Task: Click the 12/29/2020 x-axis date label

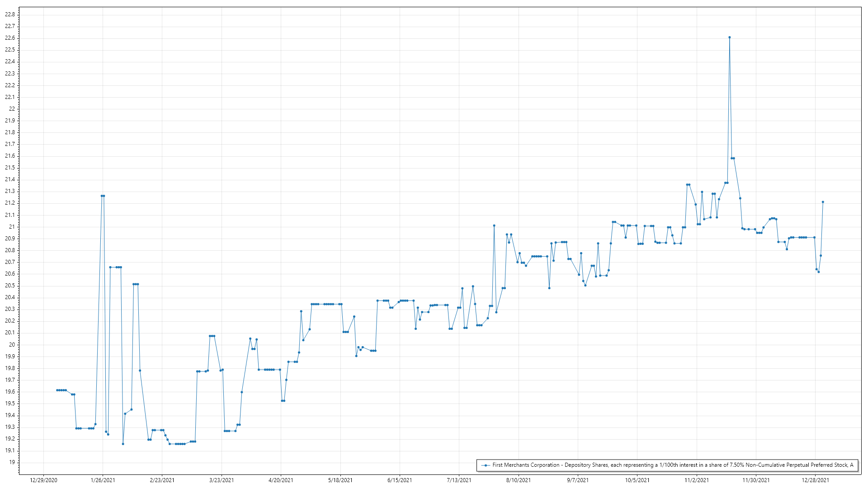Action: coord(43,480)
